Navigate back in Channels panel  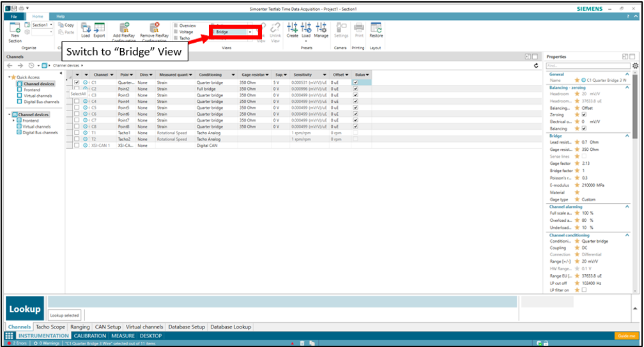(10, 65)
